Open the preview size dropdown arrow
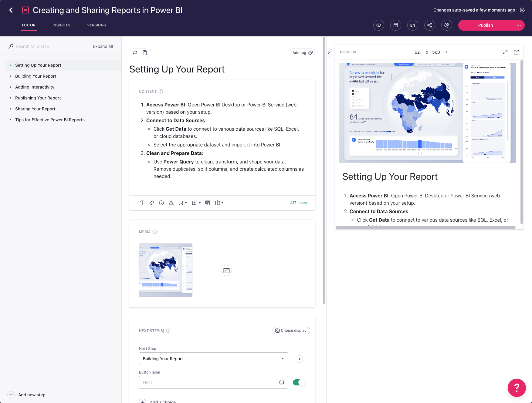 446,52
